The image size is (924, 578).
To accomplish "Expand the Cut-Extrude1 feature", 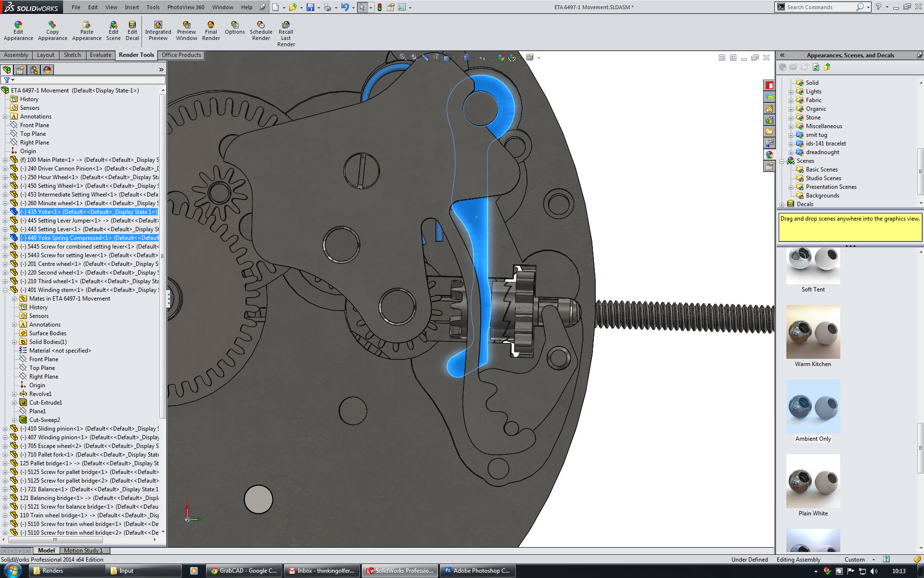I will click(14, 403).
